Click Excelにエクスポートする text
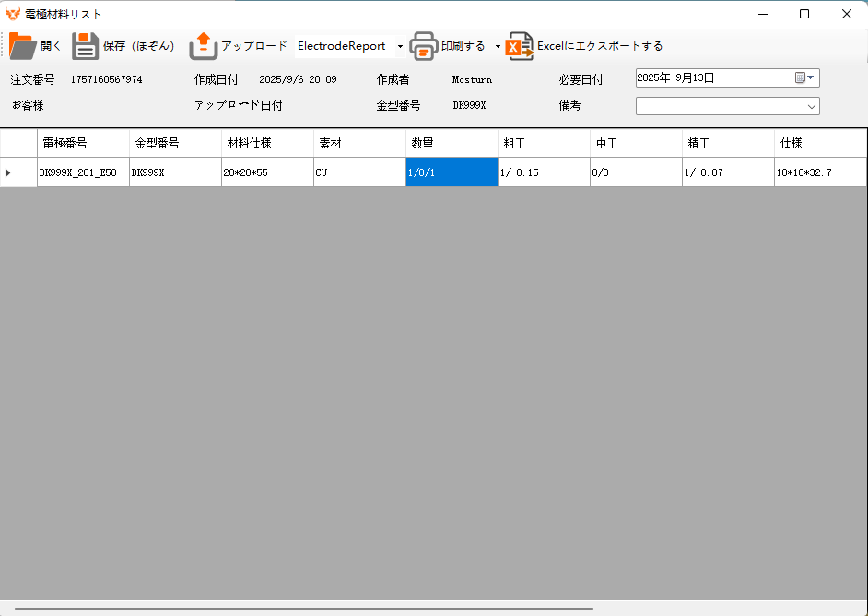 pyautogui.click(x=600, y=46)
